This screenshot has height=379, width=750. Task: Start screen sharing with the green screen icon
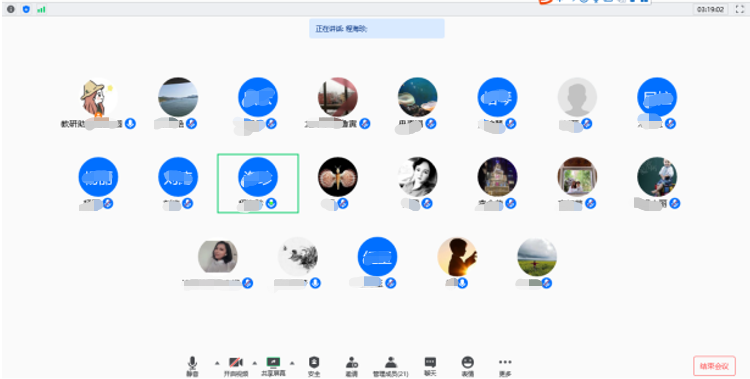click(273, 367)
